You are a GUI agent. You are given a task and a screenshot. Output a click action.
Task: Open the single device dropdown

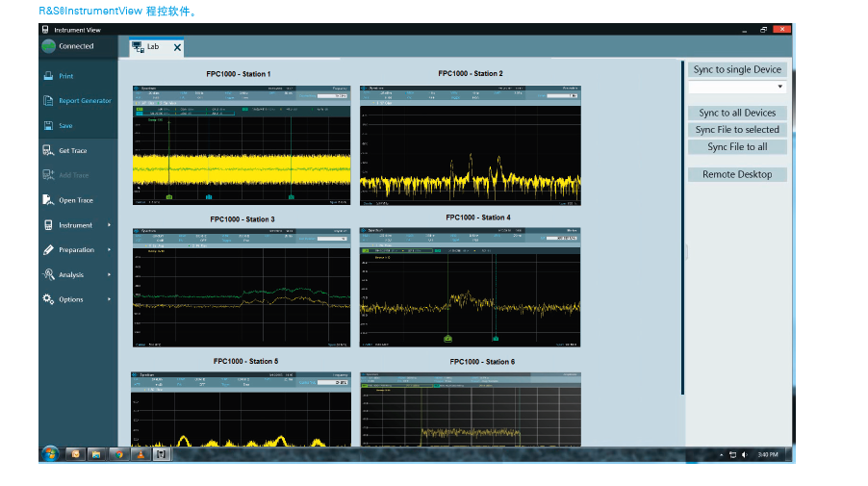click(737, 87)
